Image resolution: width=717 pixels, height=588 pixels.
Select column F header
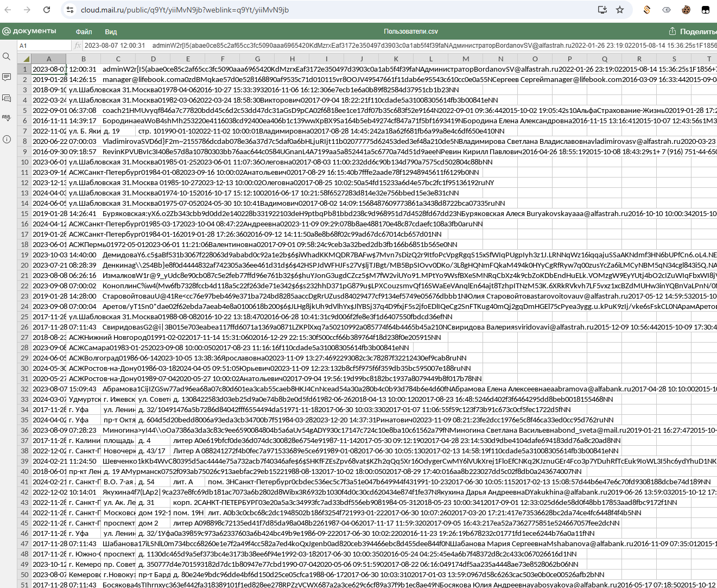point(223,59)
